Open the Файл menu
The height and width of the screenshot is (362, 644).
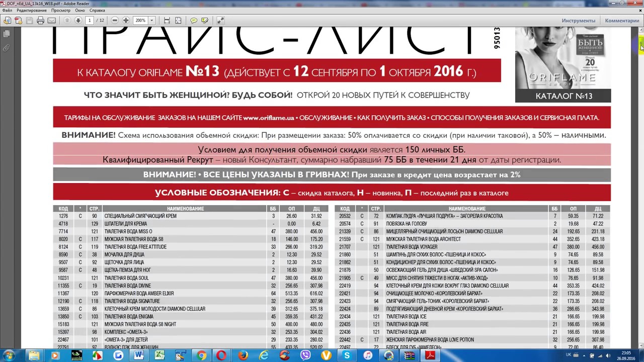point(7,10)
